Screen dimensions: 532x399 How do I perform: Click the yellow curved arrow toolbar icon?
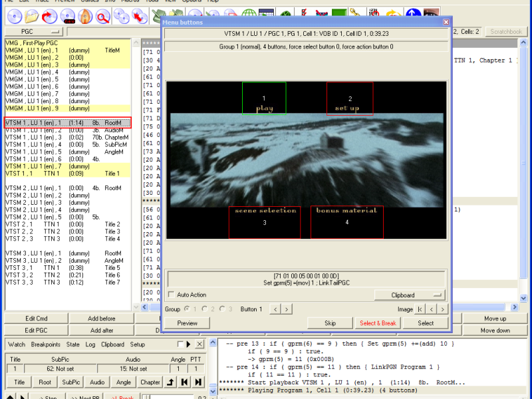tap(394, 13)
